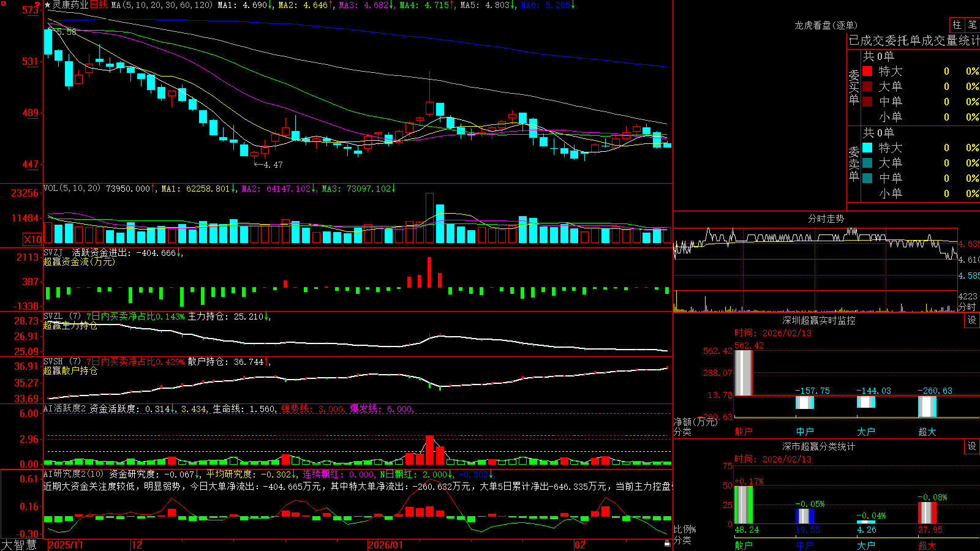Click the SVSH (7) indicator label

(62, 362)
